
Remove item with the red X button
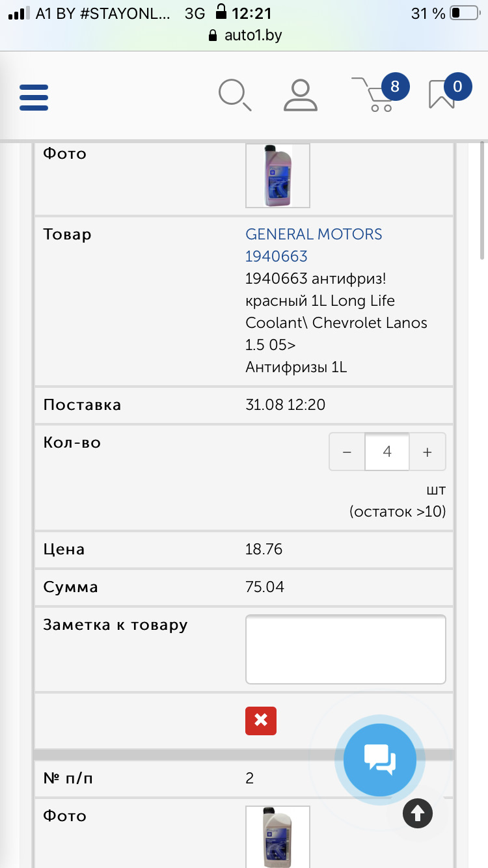(x=261, y=721)
